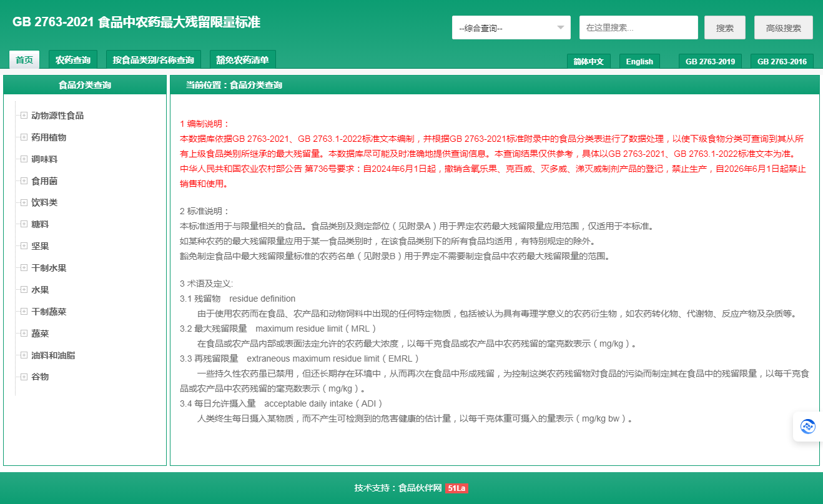Select 药用植物 category label
Screen dimensions: 823x504
pos(49,137)
